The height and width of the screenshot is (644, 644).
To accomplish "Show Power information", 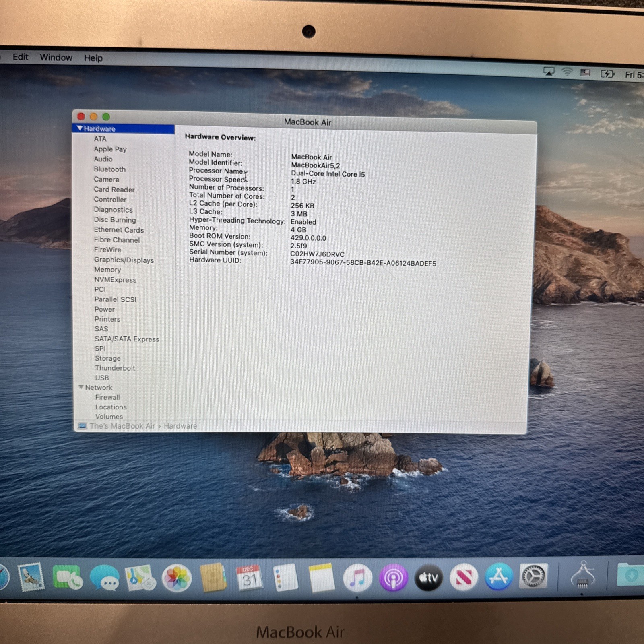I will pos(105,309).
